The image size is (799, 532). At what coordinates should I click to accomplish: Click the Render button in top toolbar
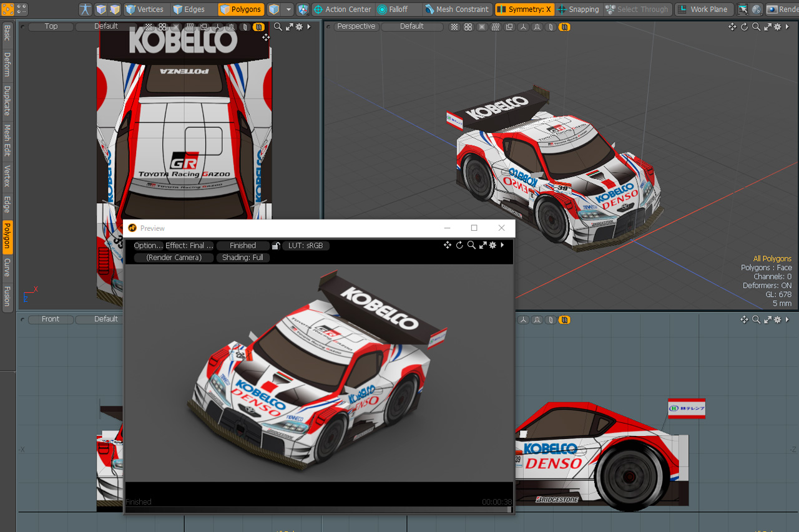tap(783, 9)
